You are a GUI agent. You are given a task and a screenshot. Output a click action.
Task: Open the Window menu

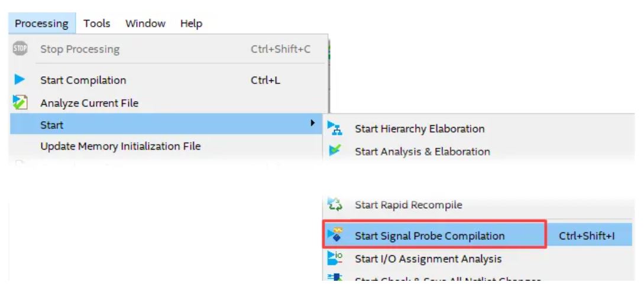[x=145, y=24]
